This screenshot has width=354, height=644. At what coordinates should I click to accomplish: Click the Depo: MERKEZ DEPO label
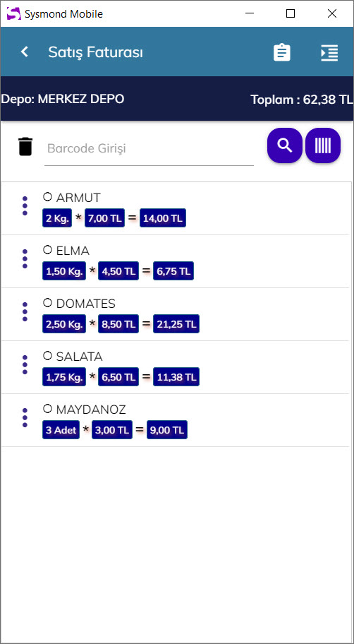(63, 99)
